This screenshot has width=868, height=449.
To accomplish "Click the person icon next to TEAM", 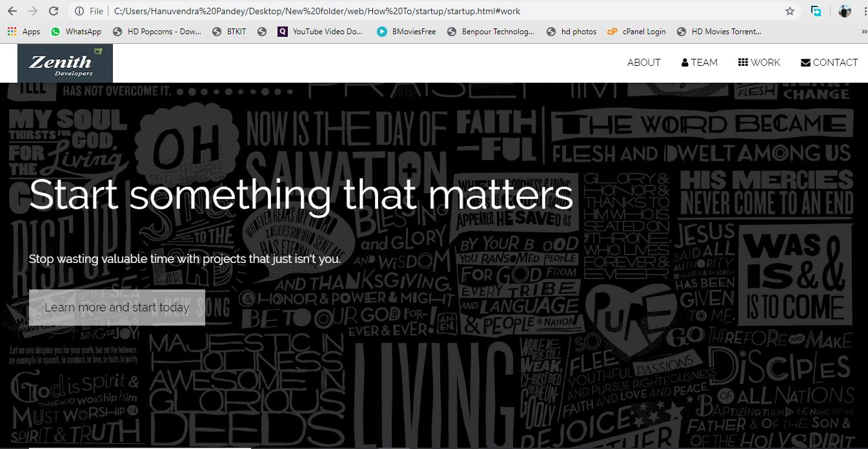I will click(683, 62).
